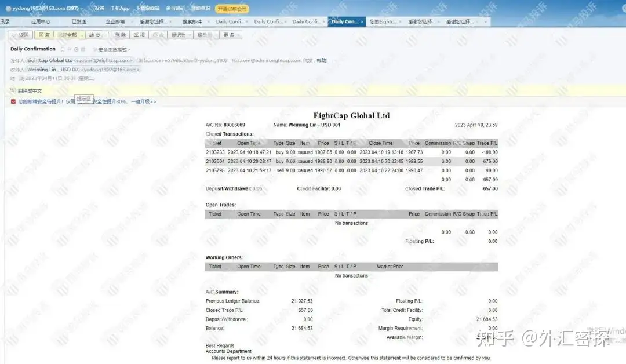Image resolution: width=626 pixels, height=364 pixels.
Task: Click account number 80003069
Action: (x=234, y=125)
